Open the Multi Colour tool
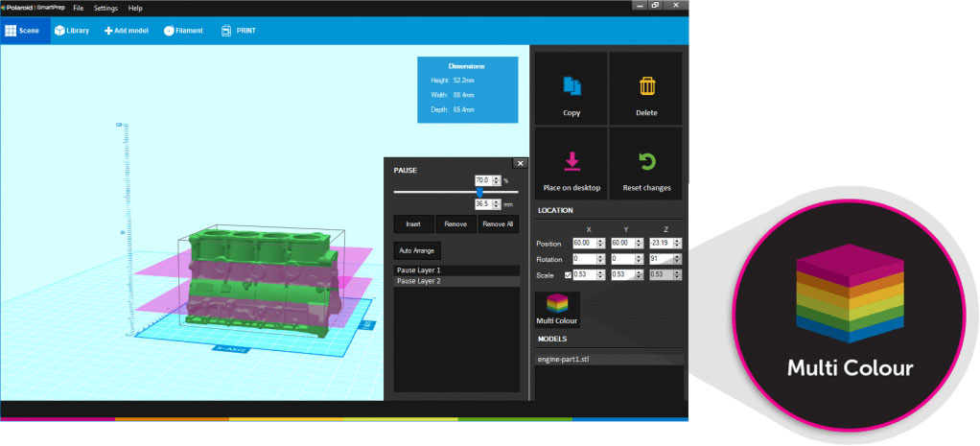The width and height of the screenshot is (980, 446). point(557,309)
